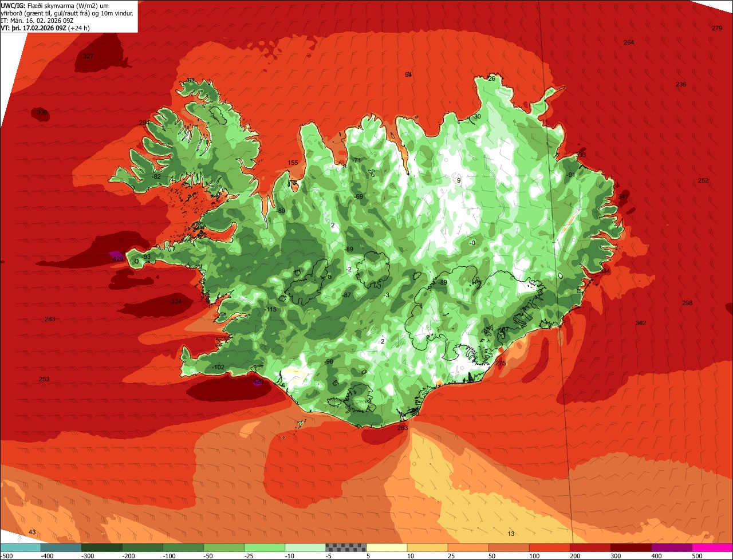Click the legend swatch between -50 and -25
This screenshot has width=733, height=560.
tap(224, 547)
